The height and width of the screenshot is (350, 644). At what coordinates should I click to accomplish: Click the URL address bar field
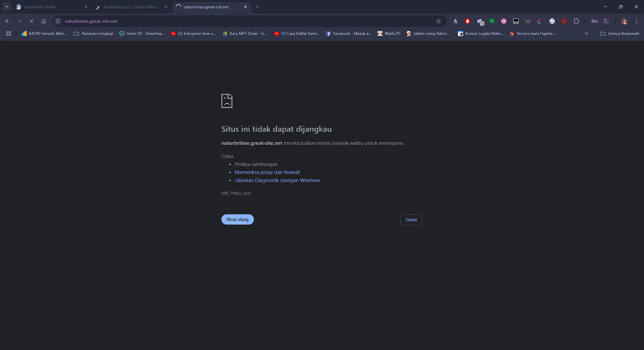point(235,21)
